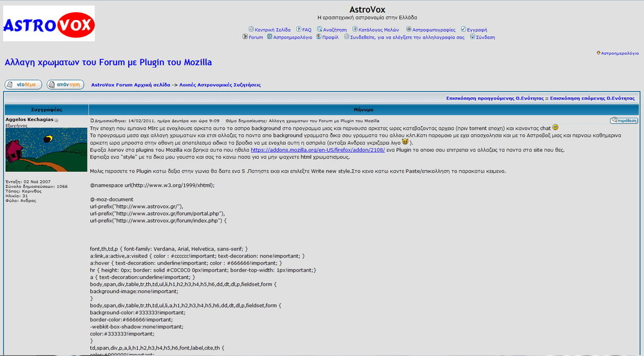The image size is (644, 356).
Task: Click Aggelos Kechagias avatar picture
Action: pos(46,149)
